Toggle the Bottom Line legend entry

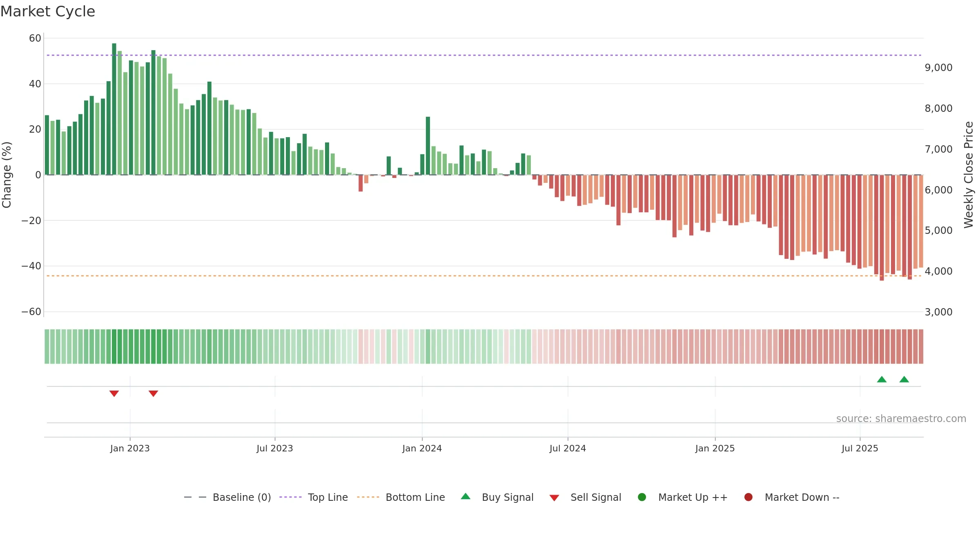(401, 497)
